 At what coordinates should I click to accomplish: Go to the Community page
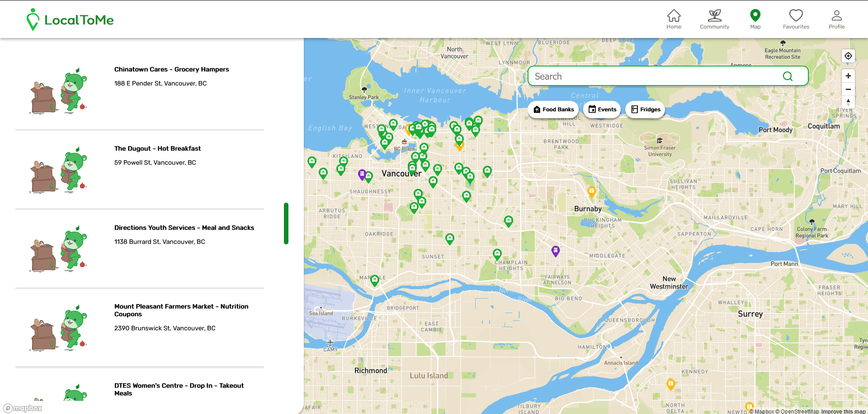coord(714,19)
